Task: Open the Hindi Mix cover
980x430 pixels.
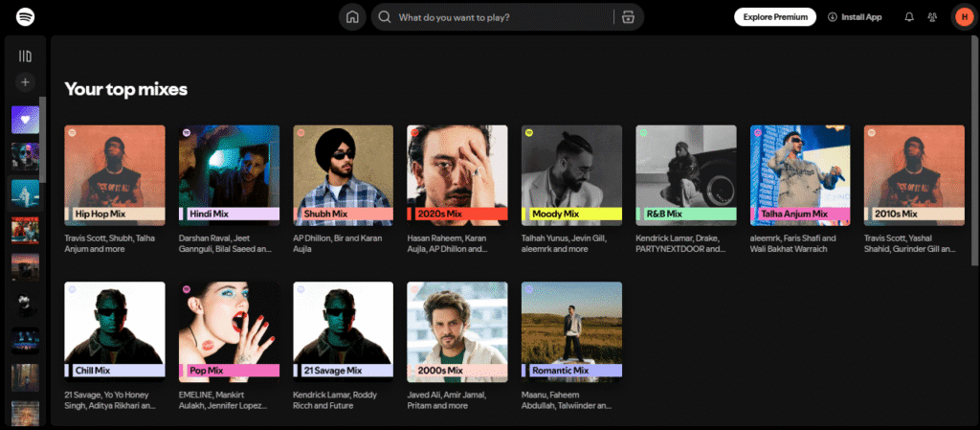Action: (x=229, y=175)
